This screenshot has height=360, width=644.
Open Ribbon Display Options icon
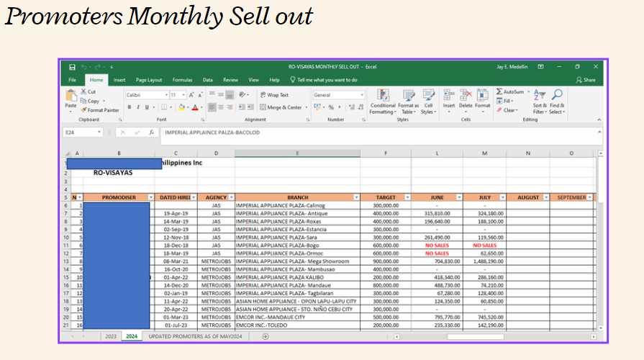click(x=541, y=66)
